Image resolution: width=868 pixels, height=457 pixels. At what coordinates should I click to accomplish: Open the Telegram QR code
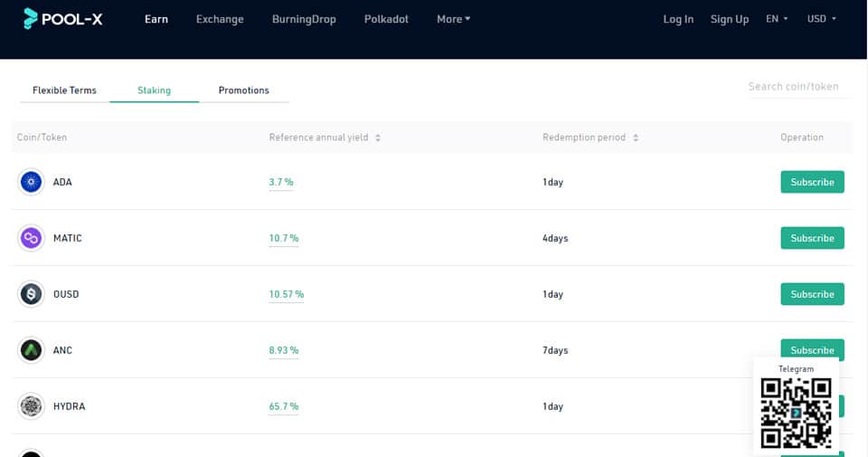click(x=796, y=413)
